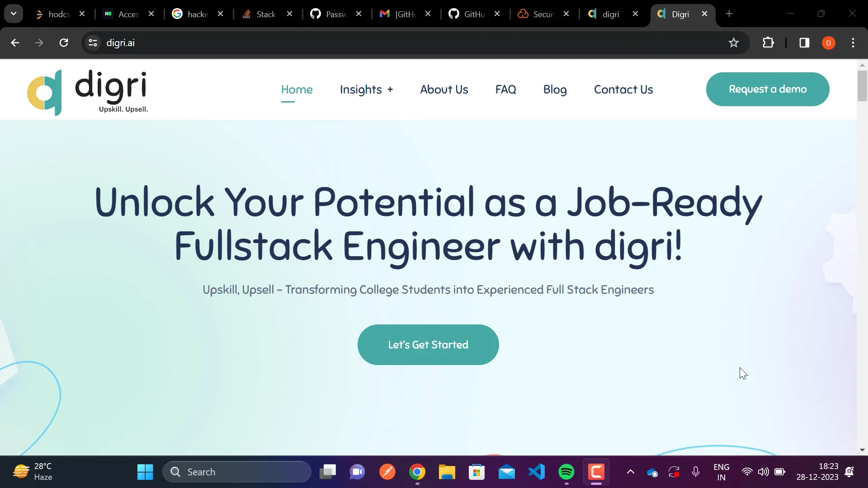
Task: Click the Let's Get Started button
Action: pos(428,344)
